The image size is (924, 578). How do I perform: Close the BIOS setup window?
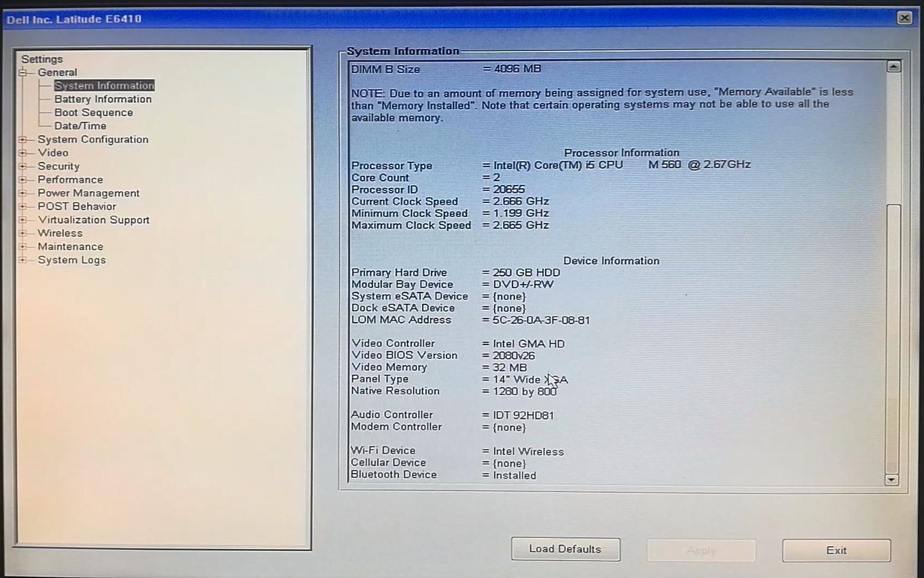click(x=905, y=18)
